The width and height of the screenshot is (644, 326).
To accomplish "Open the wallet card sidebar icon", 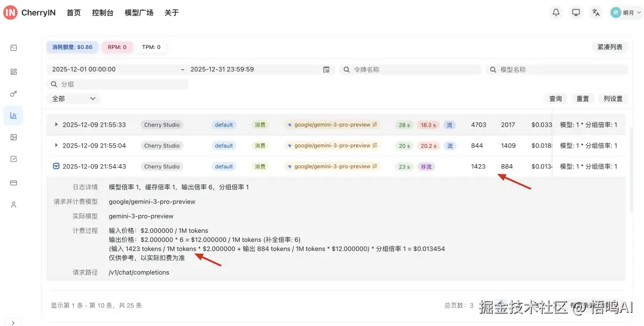I will coord(14,183).
